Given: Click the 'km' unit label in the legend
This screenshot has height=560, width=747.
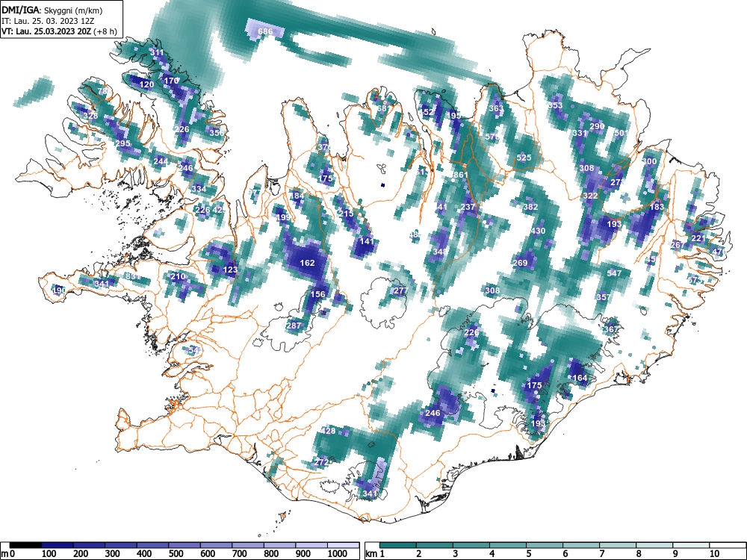Looking at the screenshot, I should coord(371,554).
